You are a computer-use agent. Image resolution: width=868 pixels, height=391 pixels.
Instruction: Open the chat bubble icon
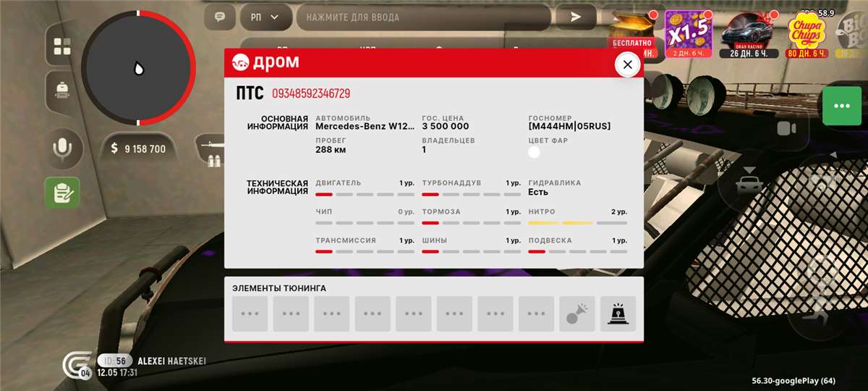tap(220, 17)
